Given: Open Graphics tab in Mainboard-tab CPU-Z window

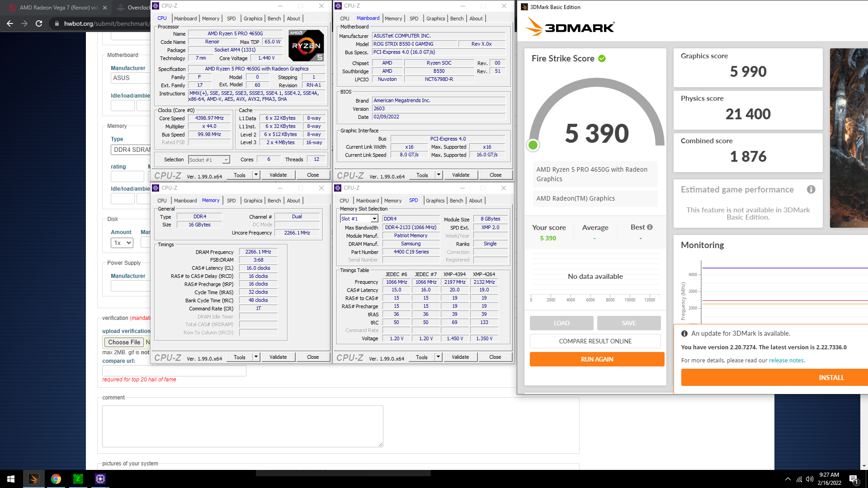Looking at the screenshot, I should 436,19.
